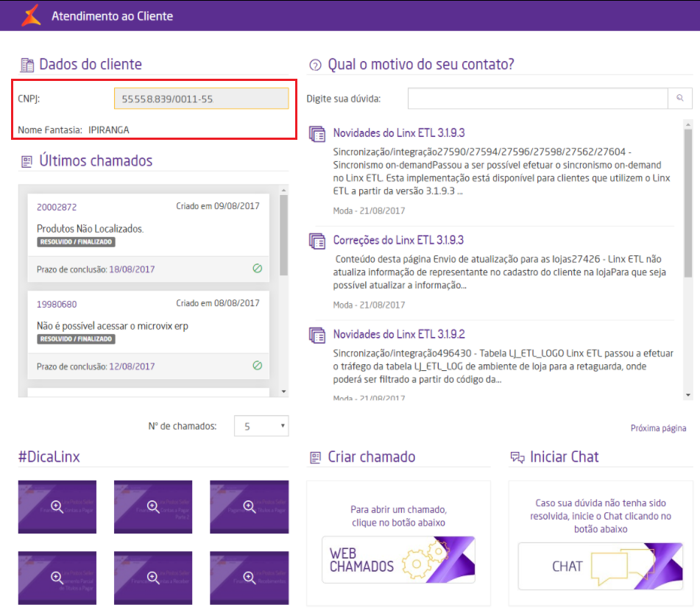Click the document icon for Correções 3.1.9.3
Screen dimensions: 700x613
pos(317,241)
